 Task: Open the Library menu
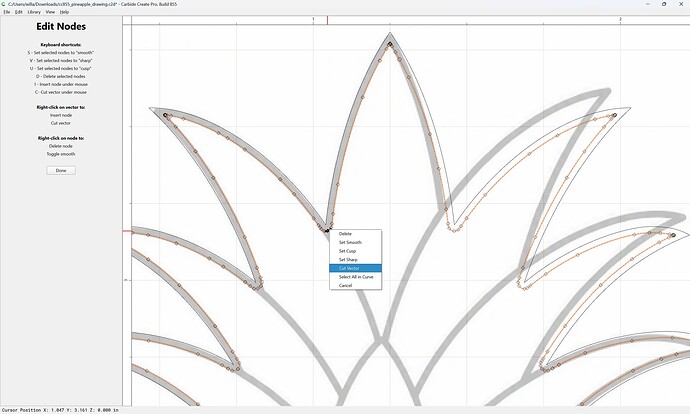click(34, 12)
